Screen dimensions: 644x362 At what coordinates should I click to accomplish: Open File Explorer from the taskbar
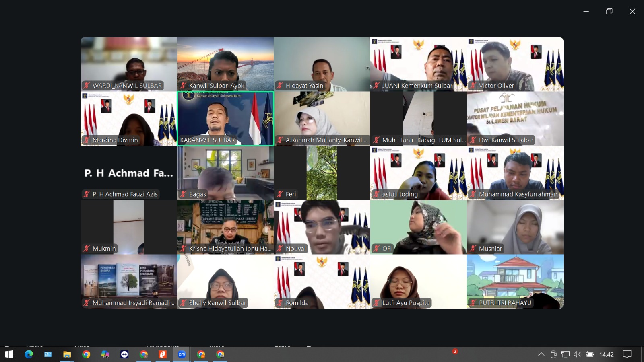pyautogui.click(x=67, y=354)
